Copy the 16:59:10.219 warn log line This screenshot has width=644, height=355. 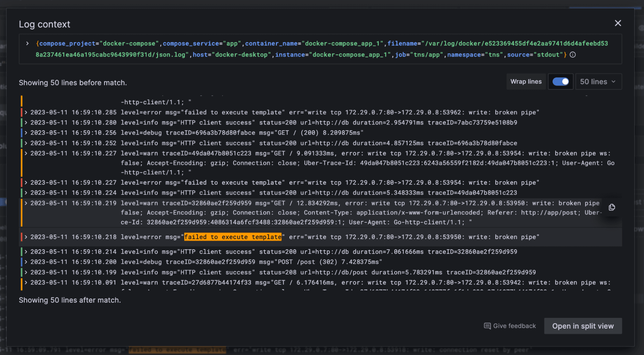612,207
